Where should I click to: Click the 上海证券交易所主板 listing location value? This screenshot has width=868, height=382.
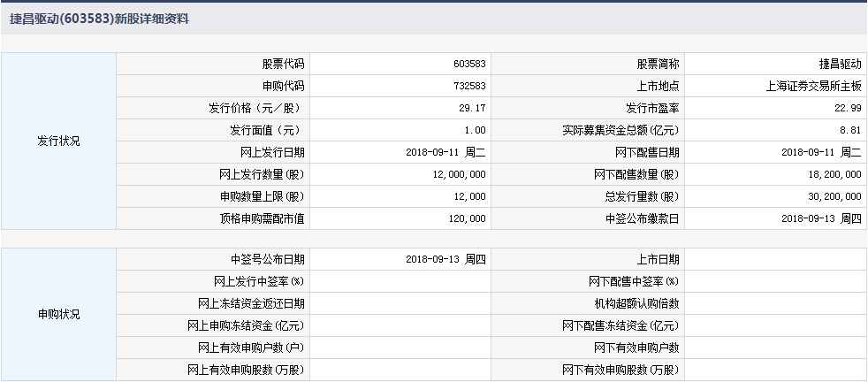(814, 87)
